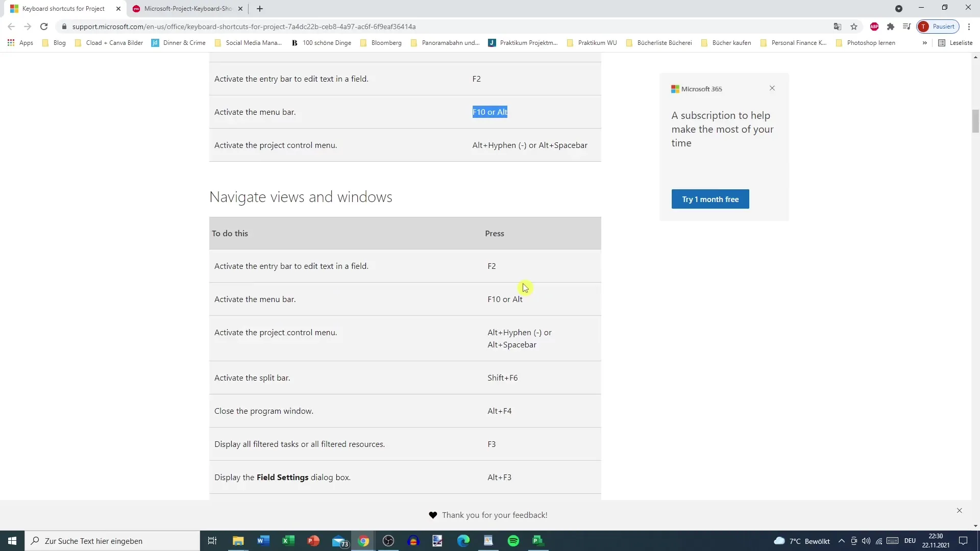
Task: Click the Close the program window text
Action: [x=264, y=411]
